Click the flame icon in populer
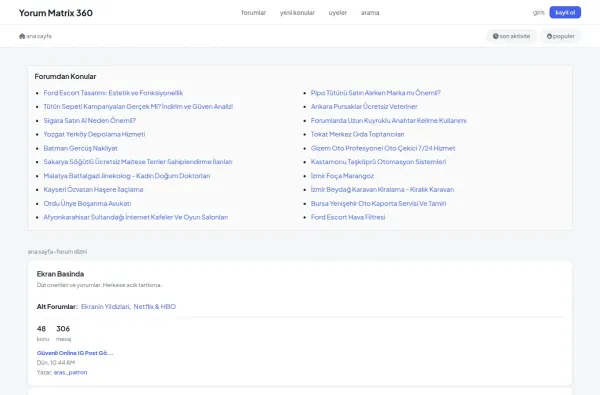600x395 pixels. (x=549, y=36)
